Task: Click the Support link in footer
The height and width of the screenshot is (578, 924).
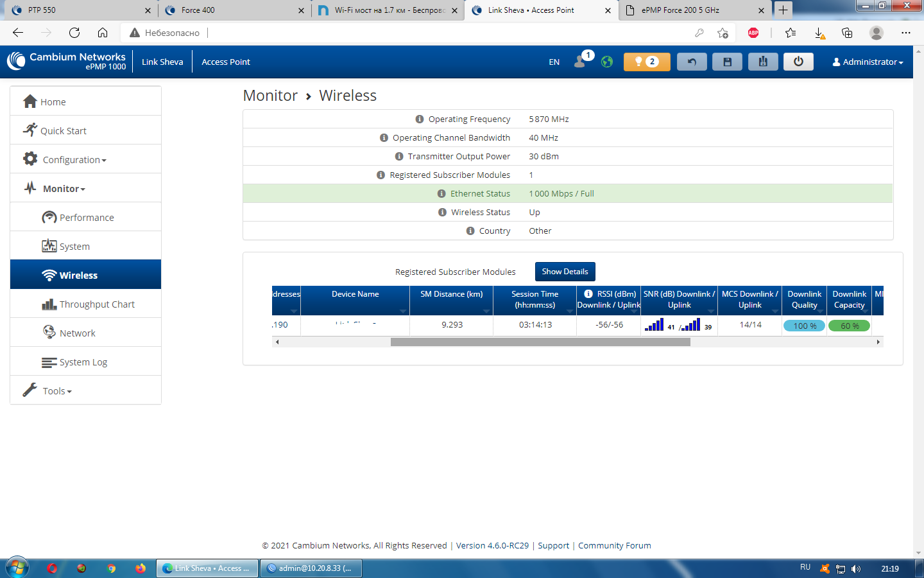Action: pyautogui.click(x=553, y=545)
